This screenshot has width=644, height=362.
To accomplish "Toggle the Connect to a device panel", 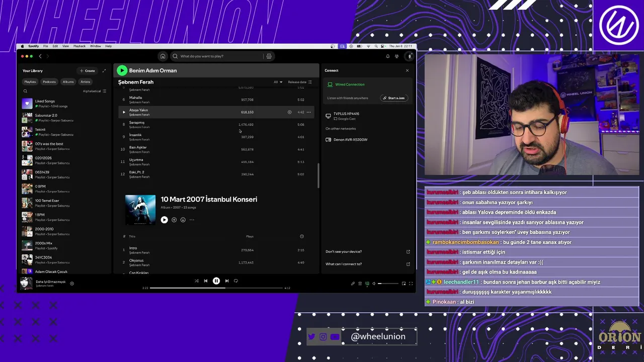I will [x=367, y=284].
